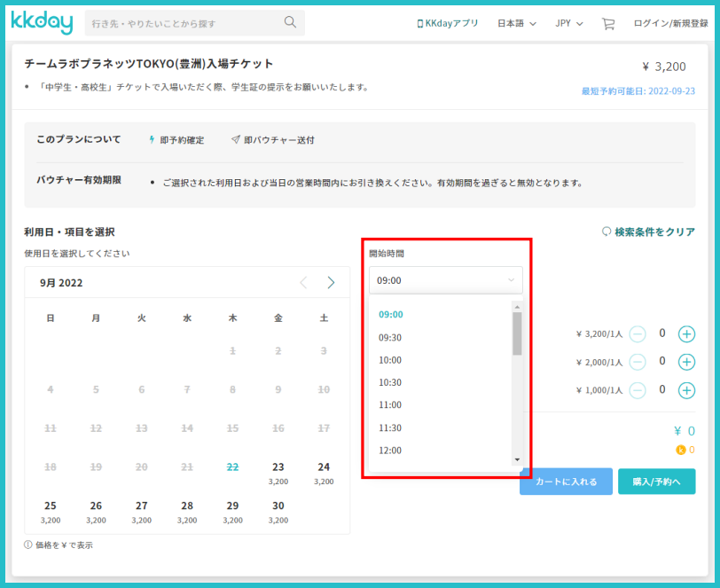This screenshot has width=720, height=588.
Task: Select September 28 on calendar
Action: coord(187,512)
